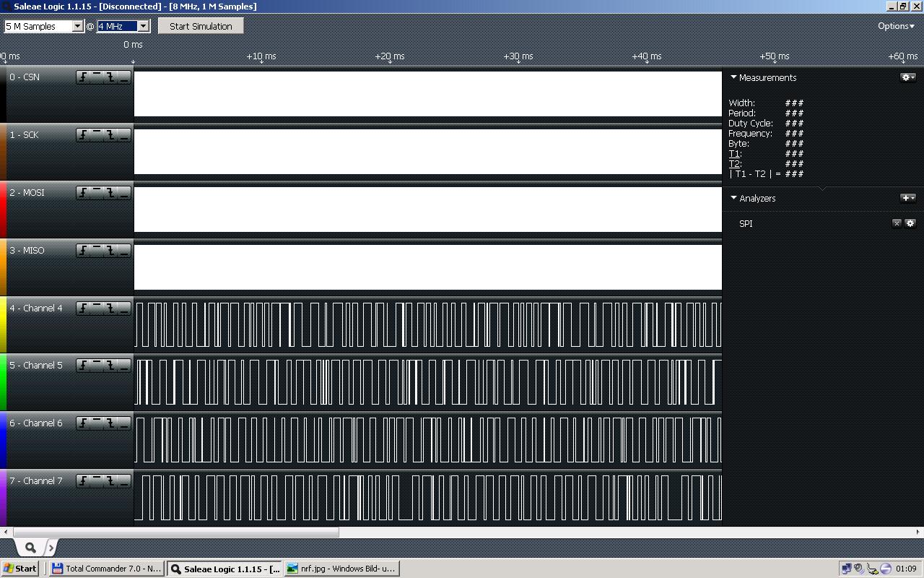Set high level trigger on MISO channel
Viewport: 924px width, 578px height.
pyautogui.click(x=97, y=251)
